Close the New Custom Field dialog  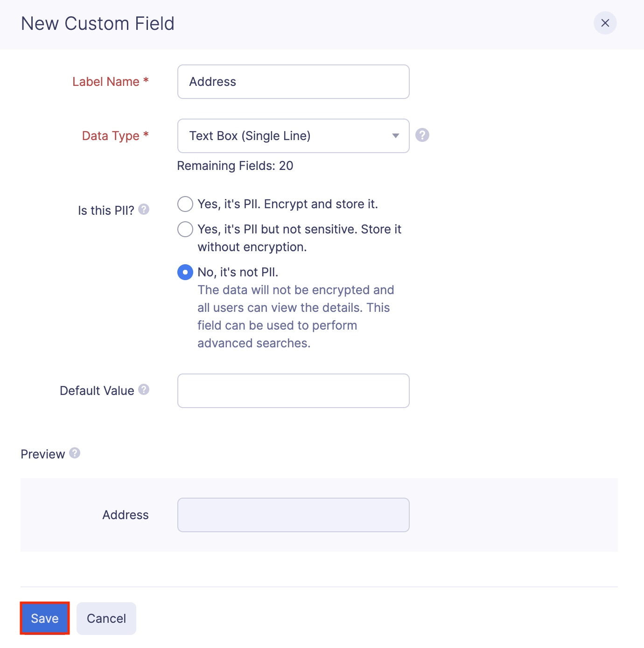(x=605, y=23)
